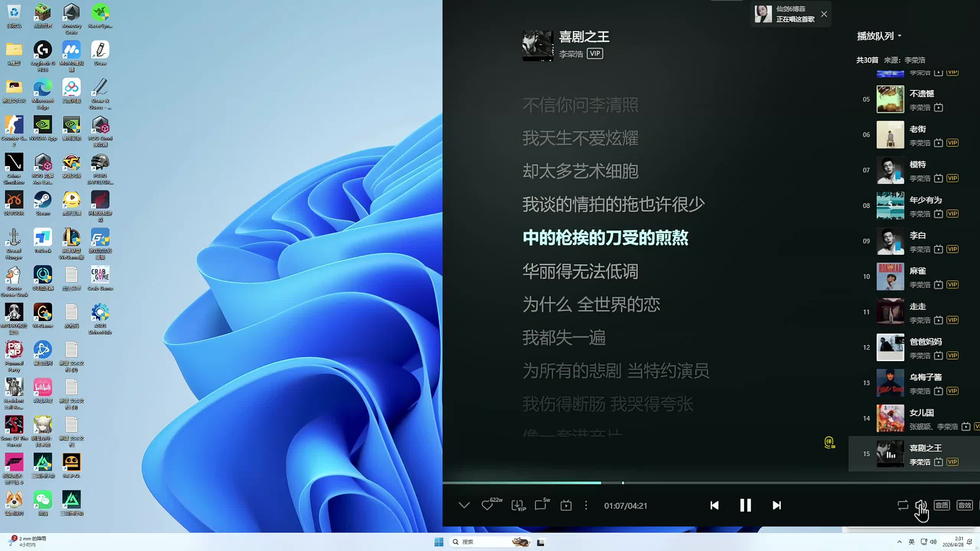The image size is (980, 551).
Task: Open the comments icon showing 5w
Action: pos(541,505)
